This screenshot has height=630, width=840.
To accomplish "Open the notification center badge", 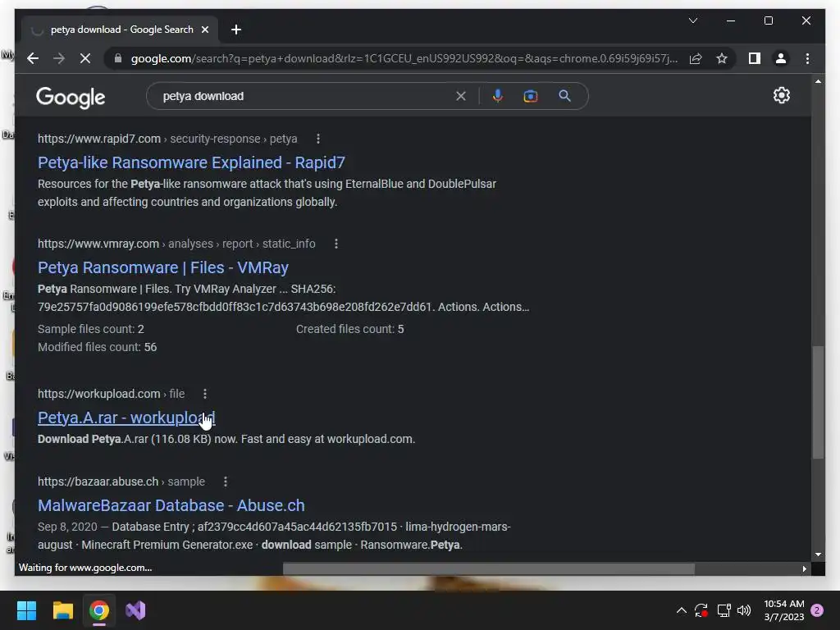I will click(x=817, y=610).
